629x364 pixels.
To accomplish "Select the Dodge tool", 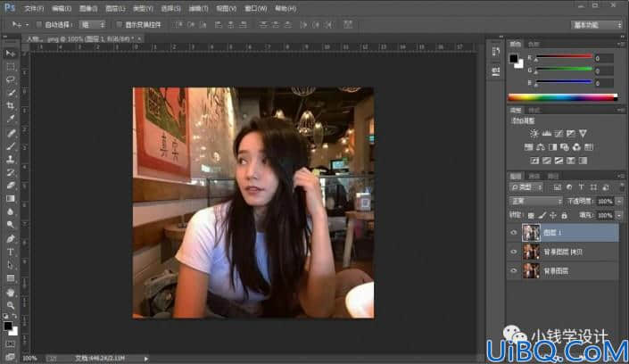I will point(11,225).
